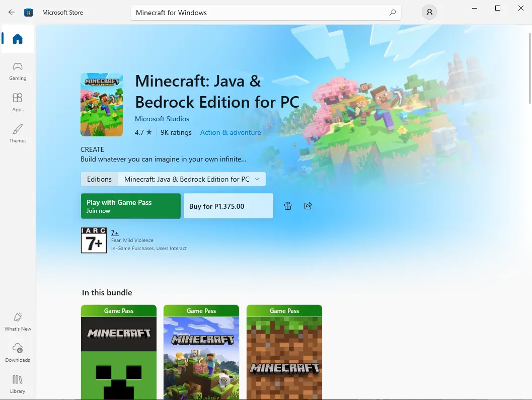This screenshot has height=400, width=532.
Task: Click 'Fear, Mild Violence' rating descriptor
Action: click(x=132, y=240)
